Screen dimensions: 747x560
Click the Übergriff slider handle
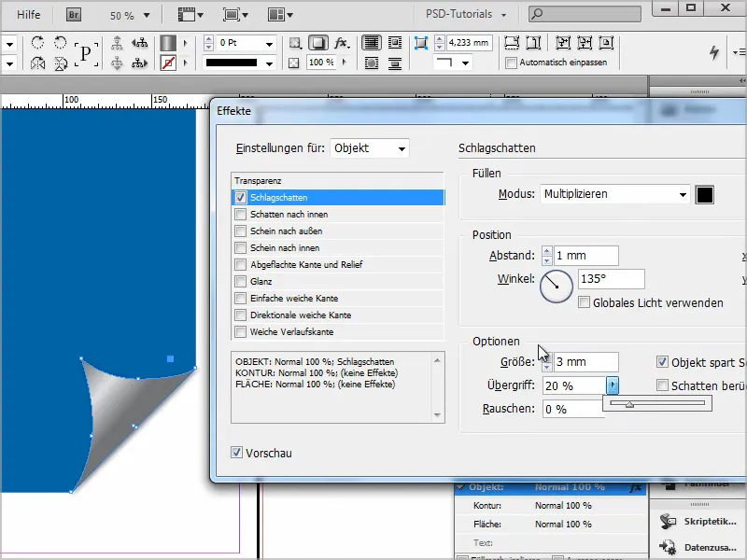(629, 404)
